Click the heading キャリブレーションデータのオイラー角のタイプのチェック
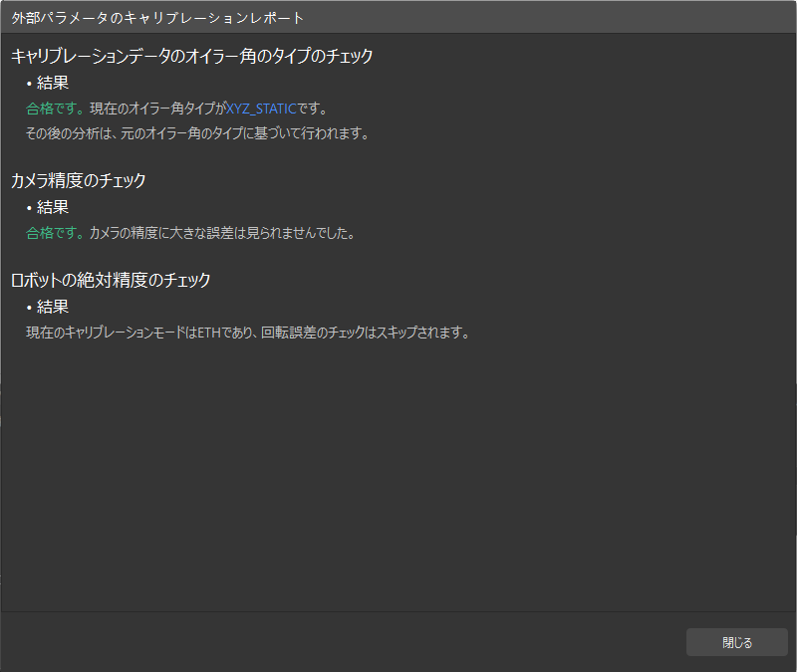The image size is (797, 672). click(x=191, y=56)
